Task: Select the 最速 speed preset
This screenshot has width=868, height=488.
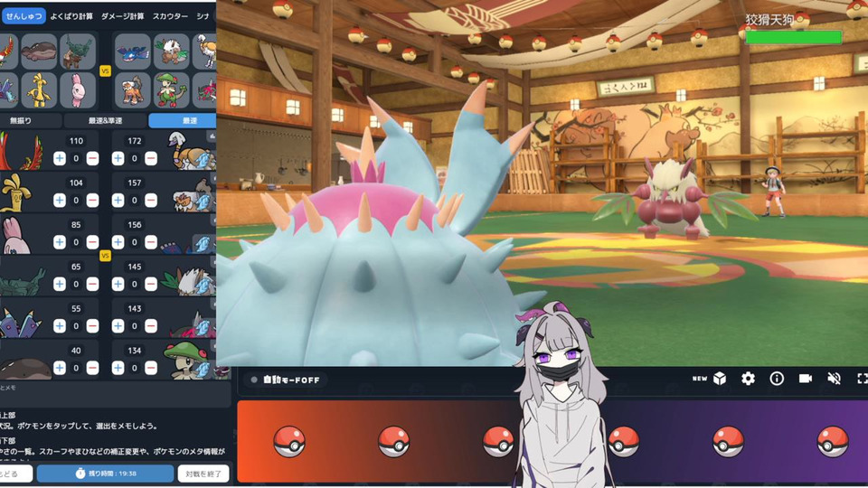Action: [x=183, y=120]
